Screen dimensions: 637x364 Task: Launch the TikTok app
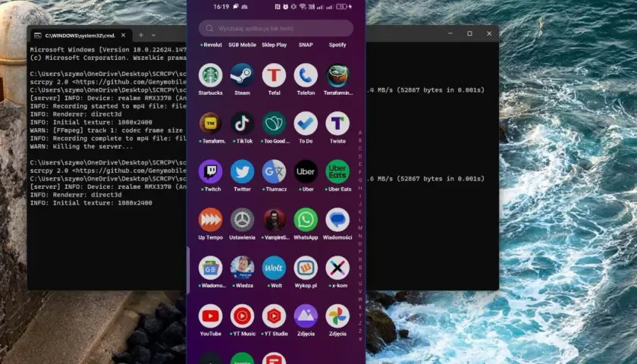click(242, 124)
